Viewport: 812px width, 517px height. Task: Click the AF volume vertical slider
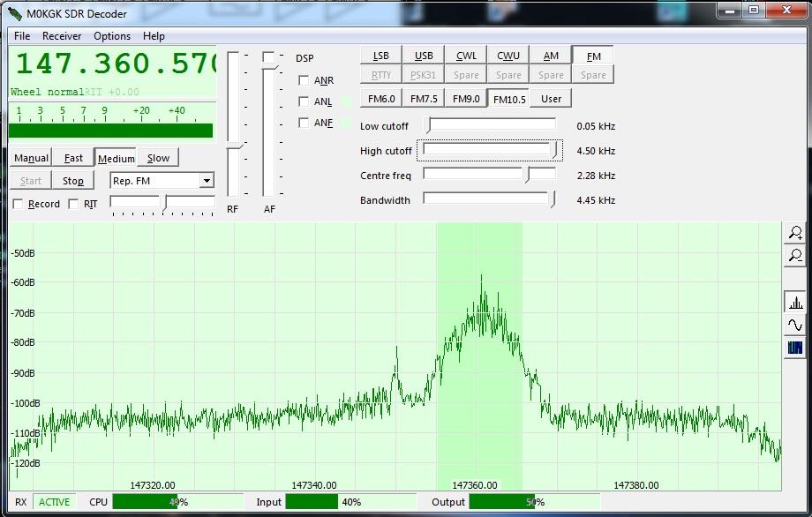pyautogui.click(x=268, y=131)
